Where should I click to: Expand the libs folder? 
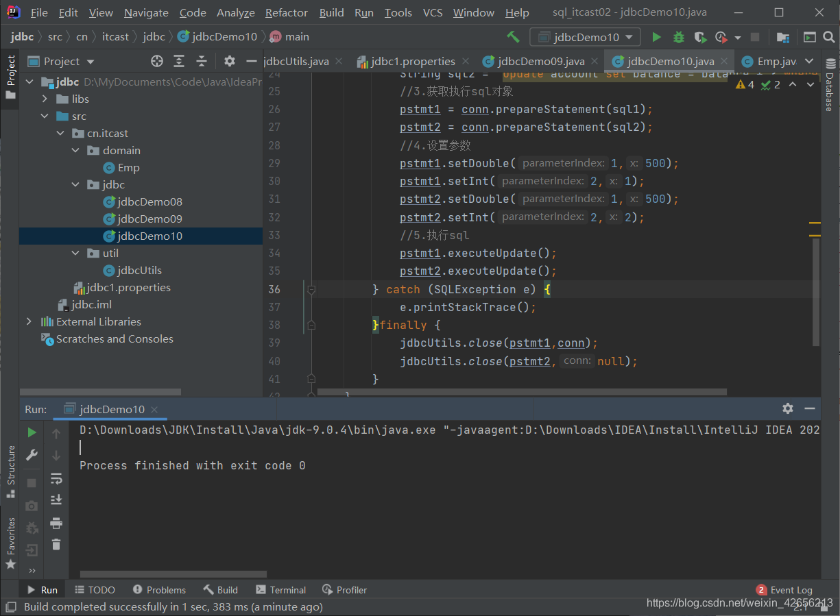(45, 99)
